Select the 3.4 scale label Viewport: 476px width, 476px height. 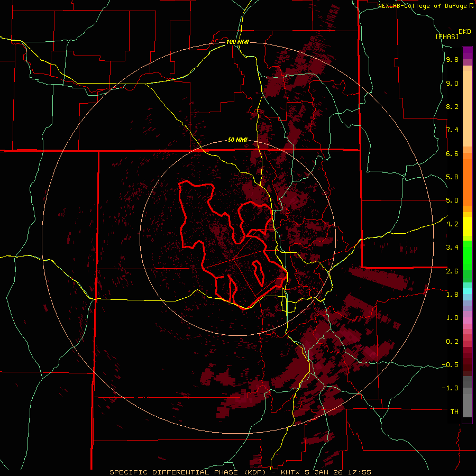pyautogui.click(x=452, y=248)
